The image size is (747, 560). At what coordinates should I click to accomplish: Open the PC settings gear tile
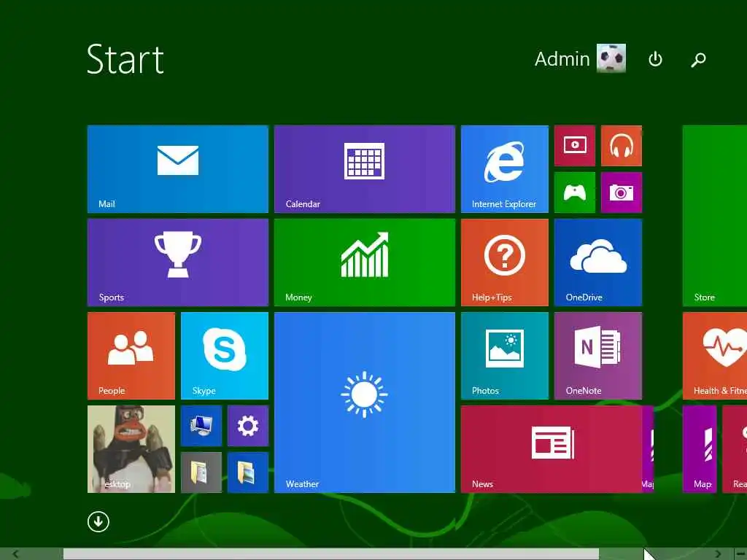(x=248, y=426)
